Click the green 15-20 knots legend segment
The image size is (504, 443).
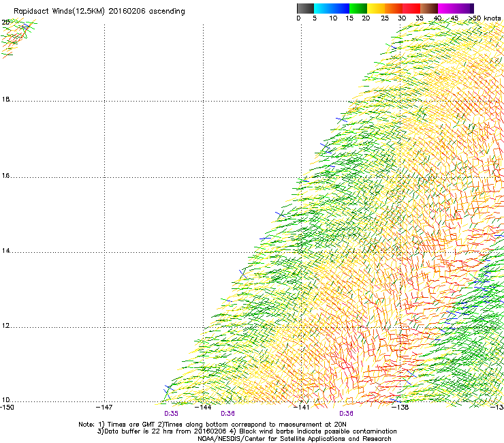pyautogui.click(x=358, y=8)
